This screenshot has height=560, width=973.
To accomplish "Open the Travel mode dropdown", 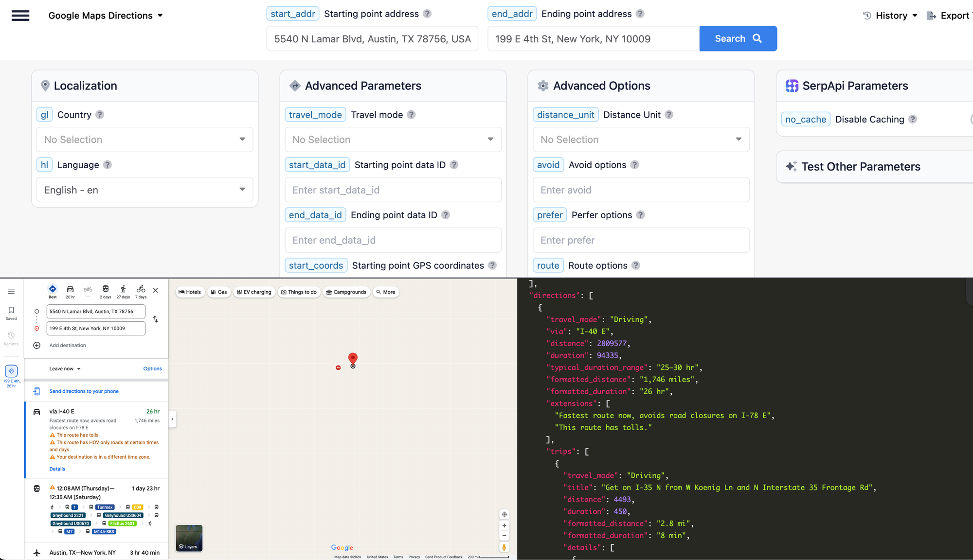I will tap(393, 140).
